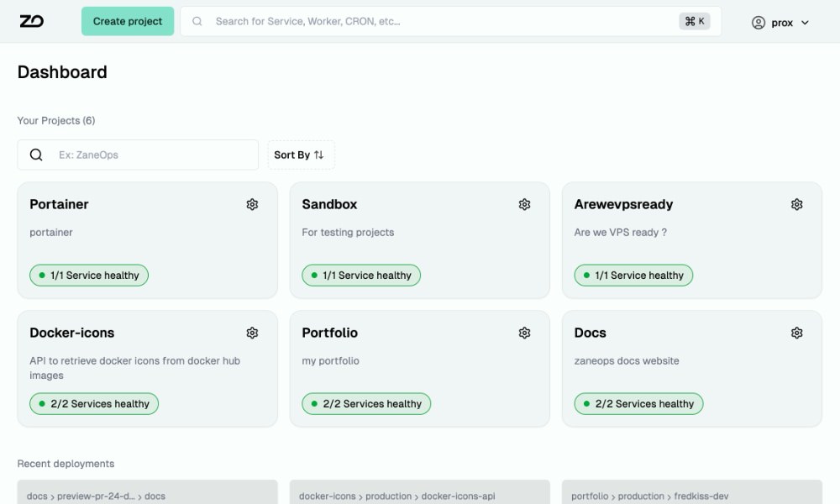Open Docs project settings gear
The width and height of the screenshot is (840, 504).
point(796,333)
